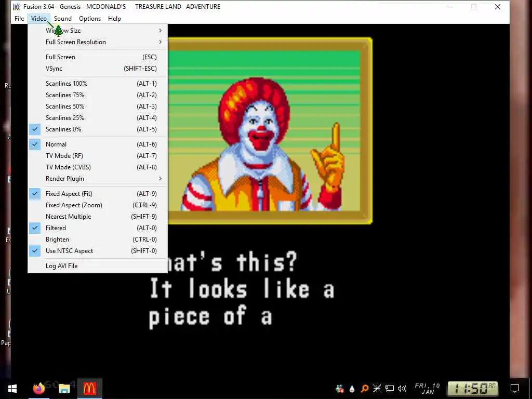Click the asterisk-shaped tray icon

377,389
